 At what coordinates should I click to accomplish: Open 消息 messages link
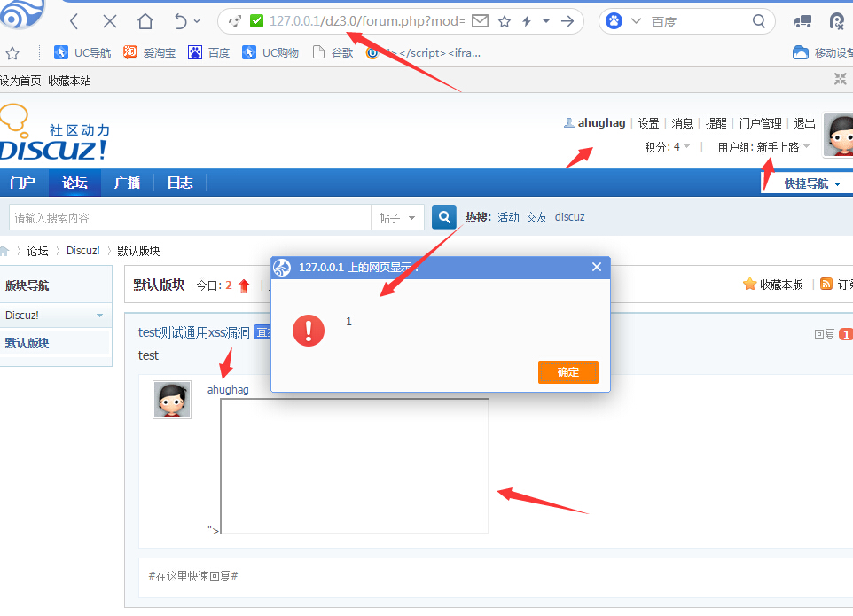tap(682, 123)
